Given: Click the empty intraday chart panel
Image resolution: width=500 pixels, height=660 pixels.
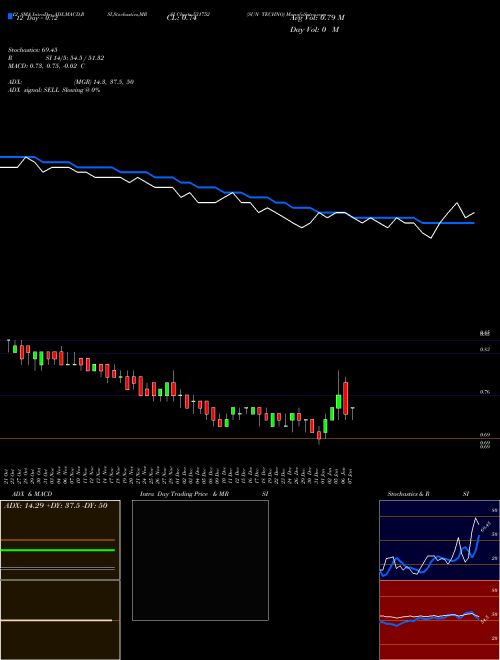Looking at the screenshot, I should [200, 560].
